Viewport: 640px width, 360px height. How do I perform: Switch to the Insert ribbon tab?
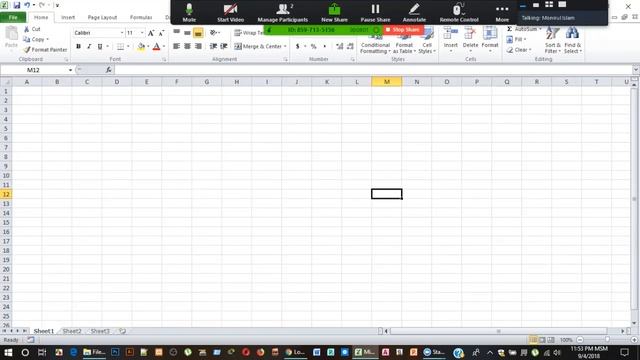click(x=68, y=17)
